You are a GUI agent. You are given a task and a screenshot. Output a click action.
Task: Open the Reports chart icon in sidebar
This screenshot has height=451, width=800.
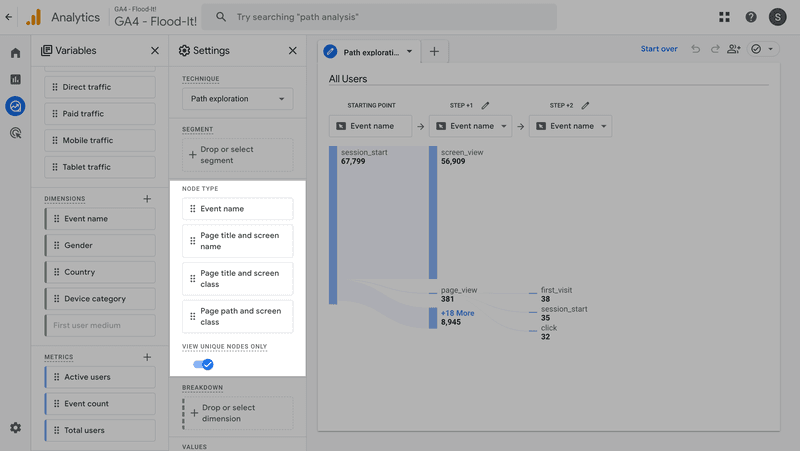click(15, 79)
